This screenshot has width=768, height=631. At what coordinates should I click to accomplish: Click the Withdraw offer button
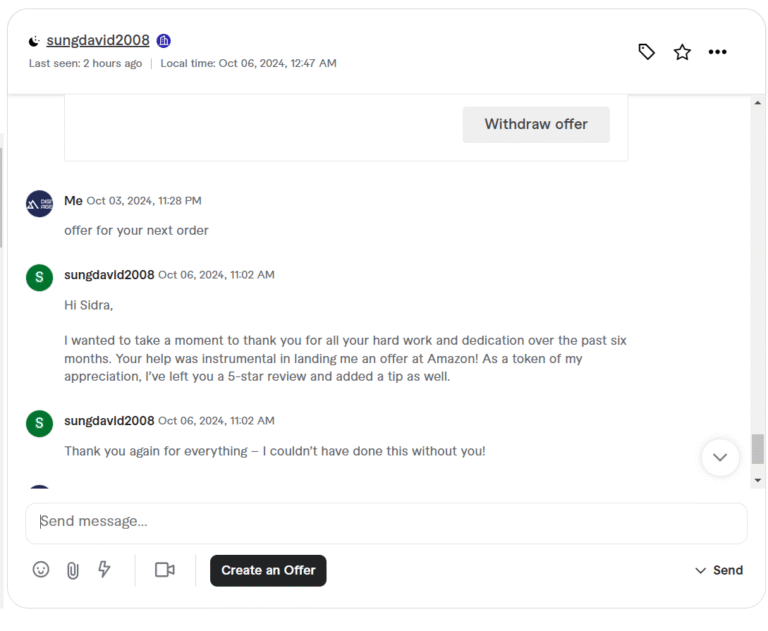[536, 125]
